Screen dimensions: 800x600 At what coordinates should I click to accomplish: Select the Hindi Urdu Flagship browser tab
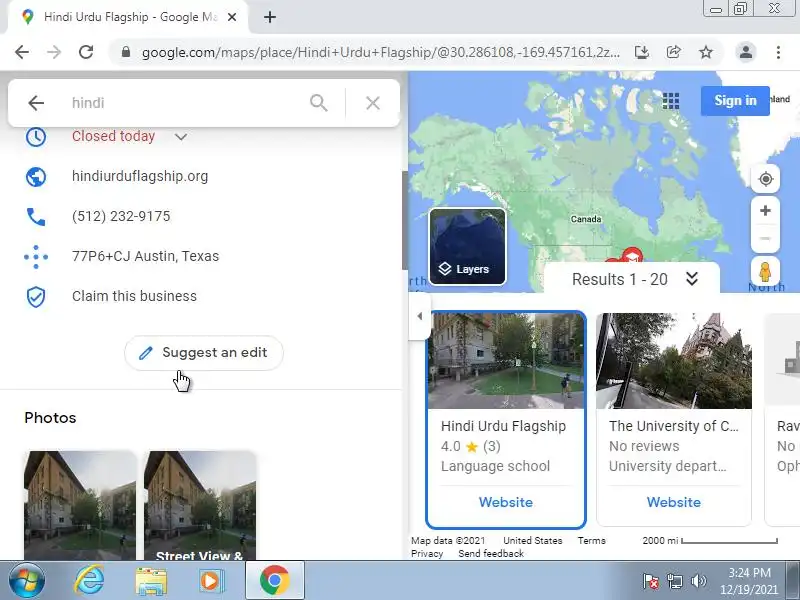pyautogui.click(x=130, y=17)
